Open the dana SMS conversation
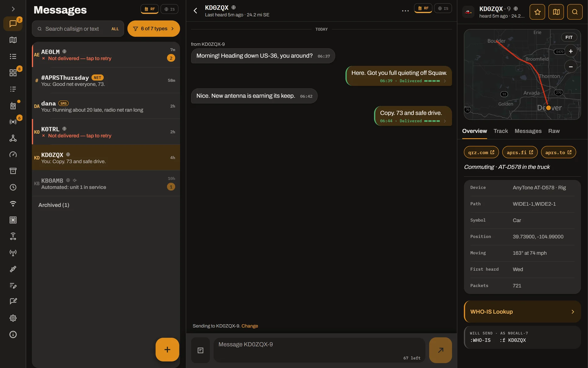Viewport: 588px width, 368px height. tap(106, 106)
